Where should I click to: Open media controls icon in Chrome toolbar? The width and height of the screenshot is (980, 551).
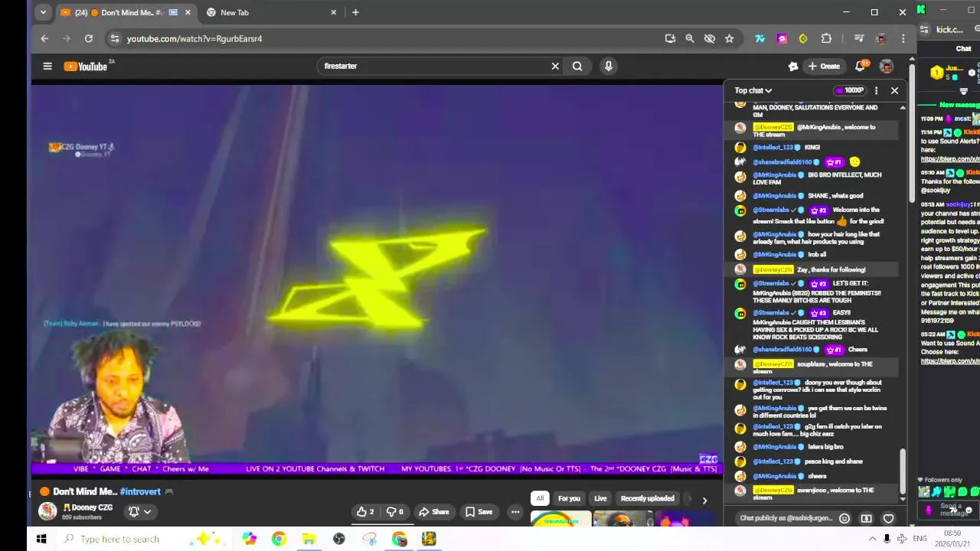858,38
